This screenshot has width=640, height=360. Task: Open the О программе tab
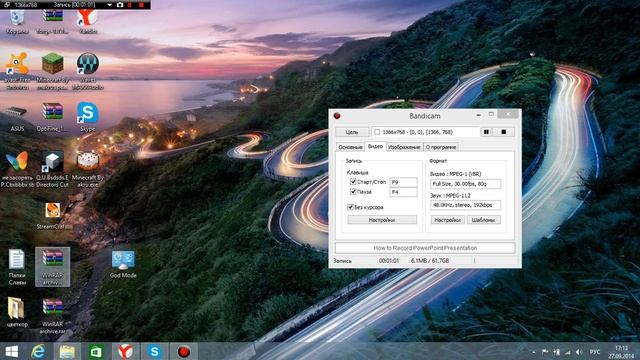pyautogui.click(x=441, y=147)
